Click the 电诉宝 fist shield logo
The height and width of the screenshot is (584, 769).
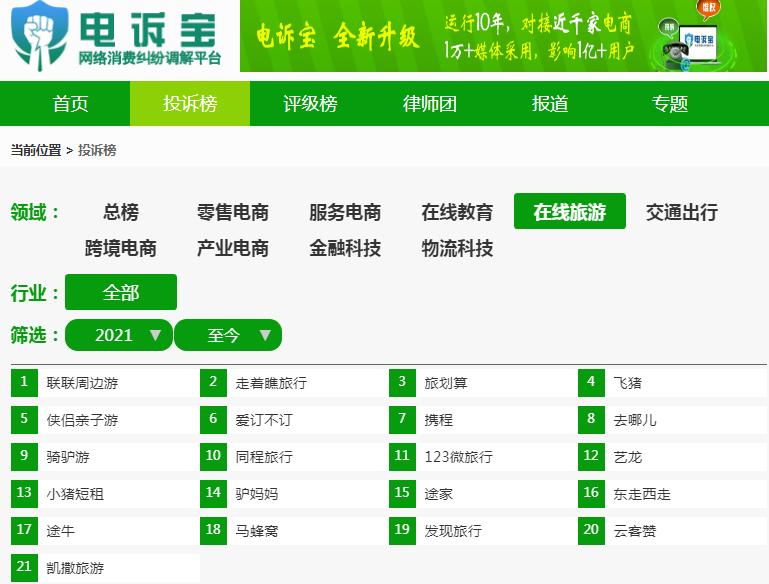[x=40, y=36]
